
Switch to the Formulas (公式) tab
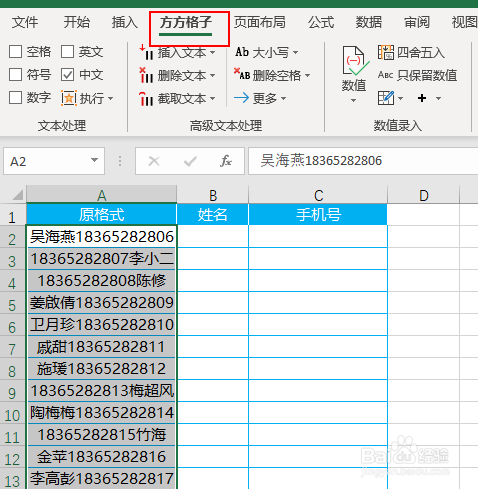[x=321, y=23]
